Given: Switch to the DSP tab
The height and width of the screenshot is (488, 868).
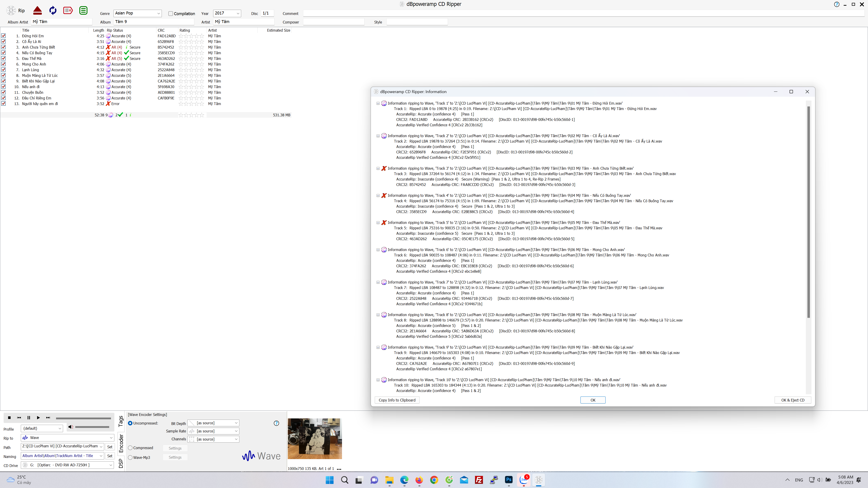Looking at the screenshot, I should tap(121, 463).
